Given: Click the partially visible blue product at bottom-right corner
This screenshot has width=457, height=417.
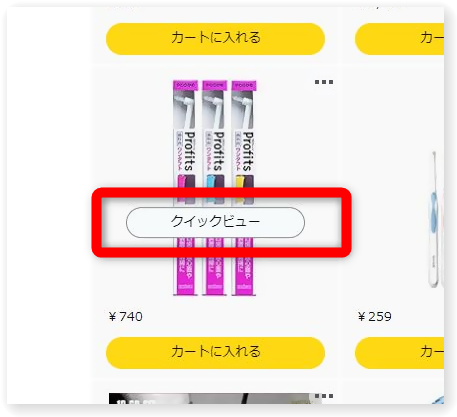Looking at the screenshot, I should (x=438, y=400).
